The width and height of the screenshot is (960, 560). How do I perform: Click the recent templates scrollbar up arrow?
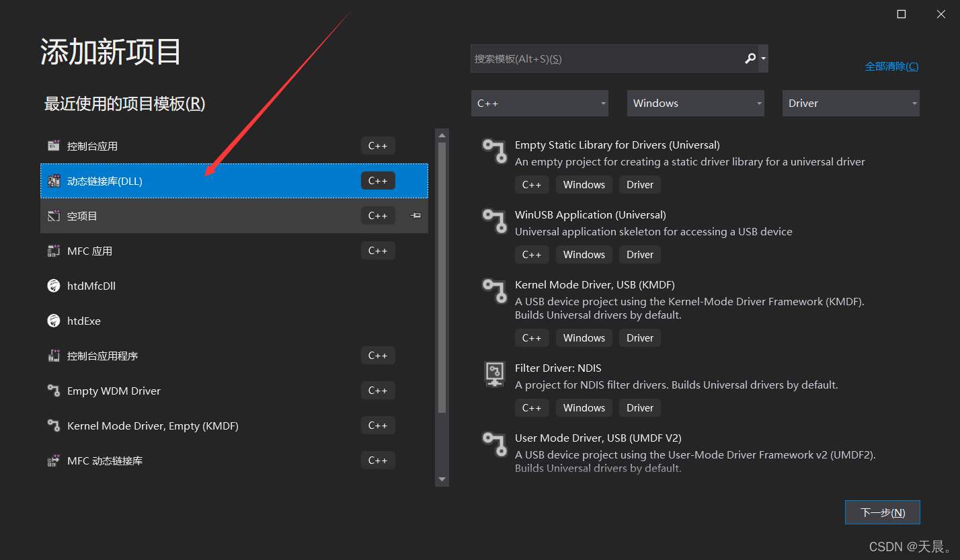coord(442,135)
